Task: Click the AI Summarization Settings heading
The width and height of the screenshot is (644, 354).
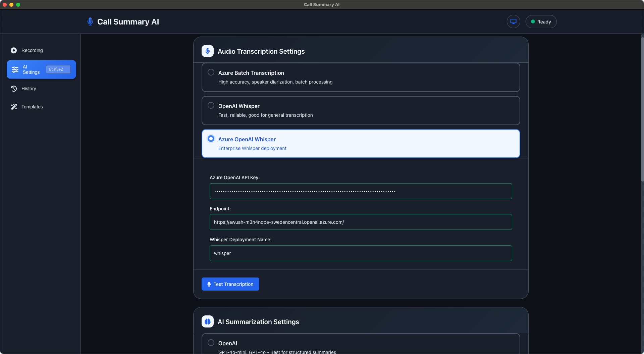Action: pyautogui.click(x=258, y=322)
